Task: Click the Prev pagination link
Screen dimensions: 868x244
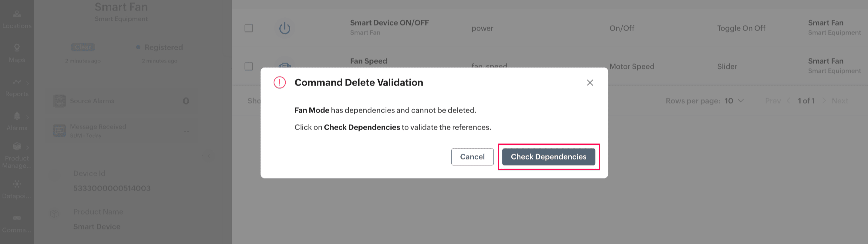Action: [x=773, y=101]
